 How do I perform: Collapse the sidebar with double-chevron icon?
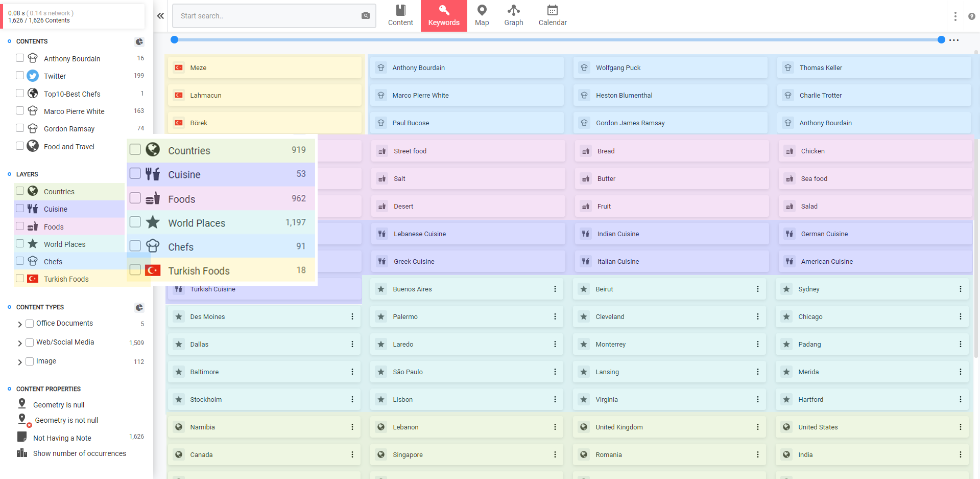(x=160, y=16)
